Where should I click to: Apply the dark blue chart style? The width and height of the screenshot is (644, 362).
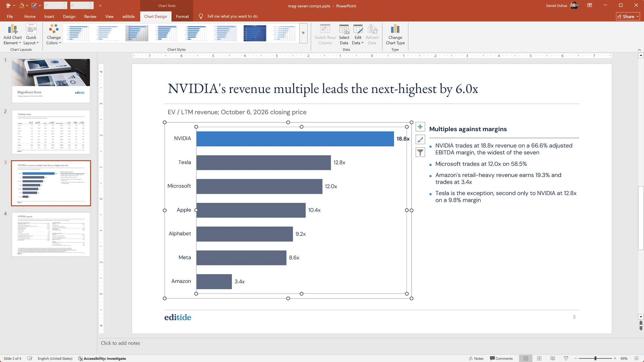pyautogui.click(x=255, y=33)
